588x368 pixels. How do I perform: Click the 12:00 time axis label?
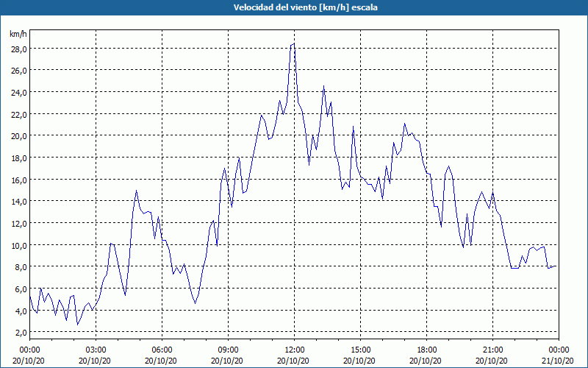pyautogui.click(x=295, y=350)
